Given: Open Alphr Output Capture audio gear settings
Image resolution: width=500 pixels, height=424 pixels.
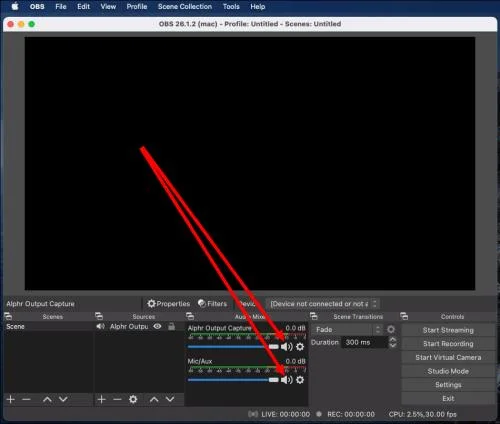Looking at the screenshot, I should (300, 347).
